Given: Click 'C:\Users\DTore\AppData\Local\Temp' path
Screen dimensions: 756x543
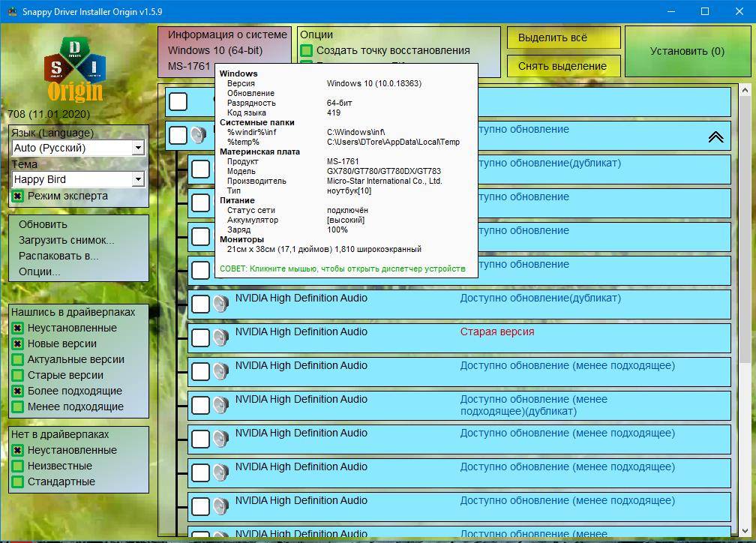Looking at the screenshot, I should coord(393,142).
